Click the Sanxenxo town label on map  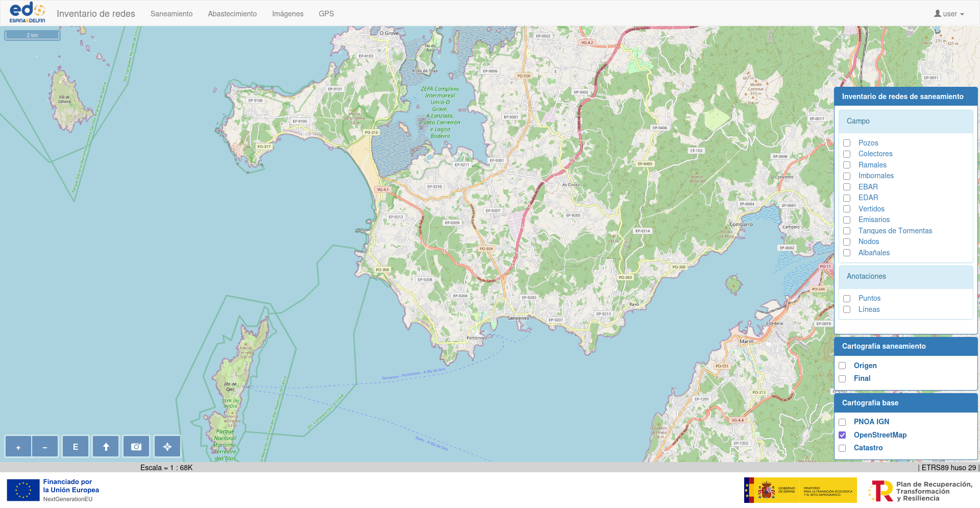pyautogui.click(x=518, y=318)
